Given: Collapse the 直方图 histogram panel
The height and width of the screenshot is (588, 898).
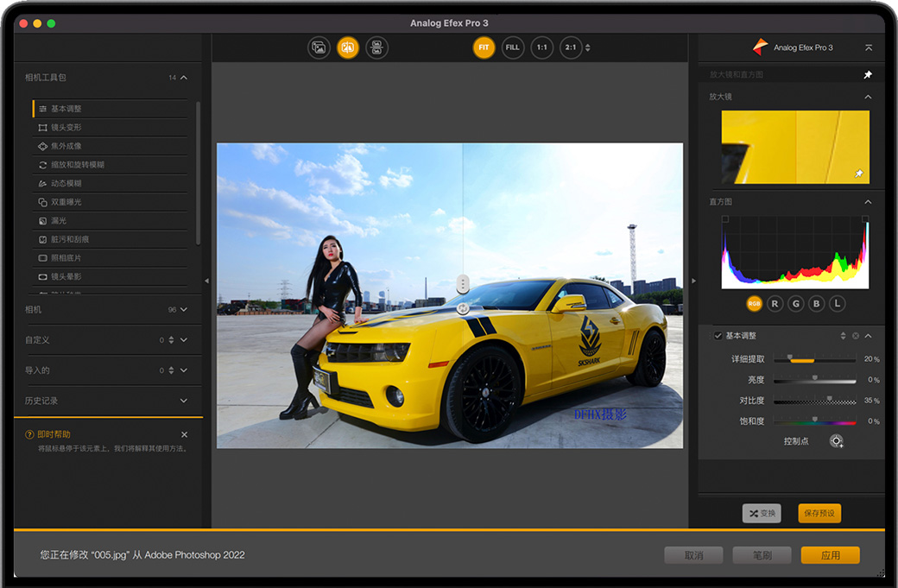Looking at the screenshot, I should 868,202.
